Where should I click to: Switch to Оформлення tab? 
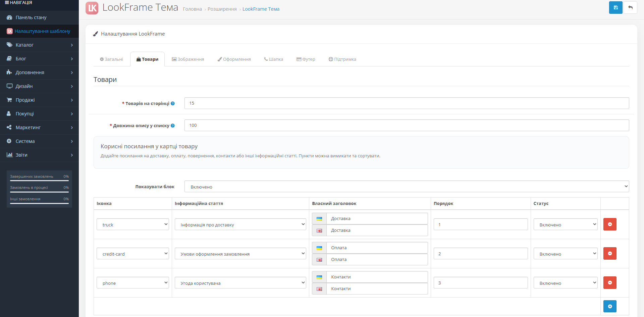(x=234, y=59)
